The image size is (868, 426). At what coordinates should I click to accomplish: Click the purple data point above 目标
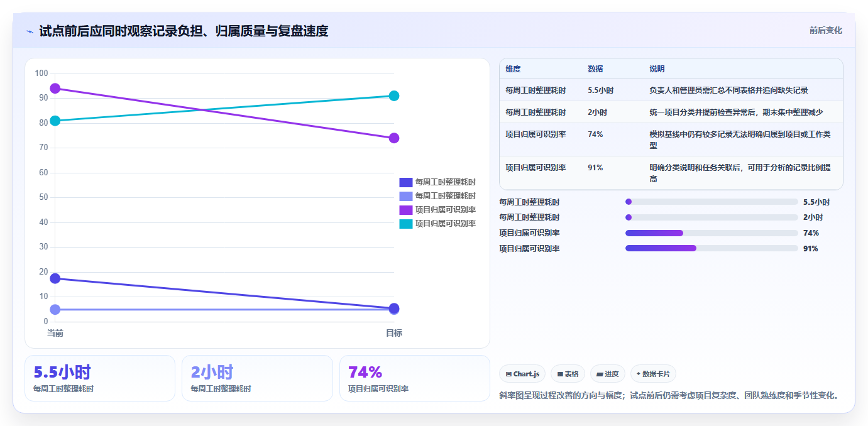coord(394,138)
